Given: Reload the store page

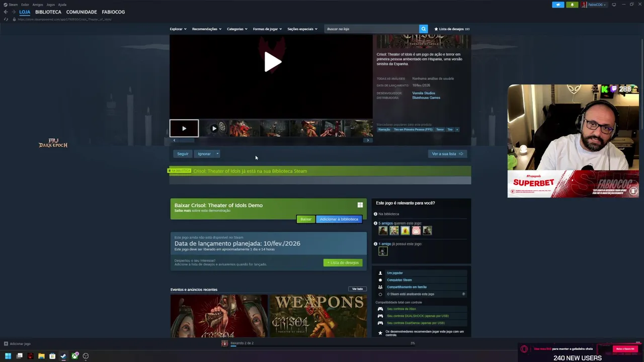Looking at the screenshot, I should [6, 19].
